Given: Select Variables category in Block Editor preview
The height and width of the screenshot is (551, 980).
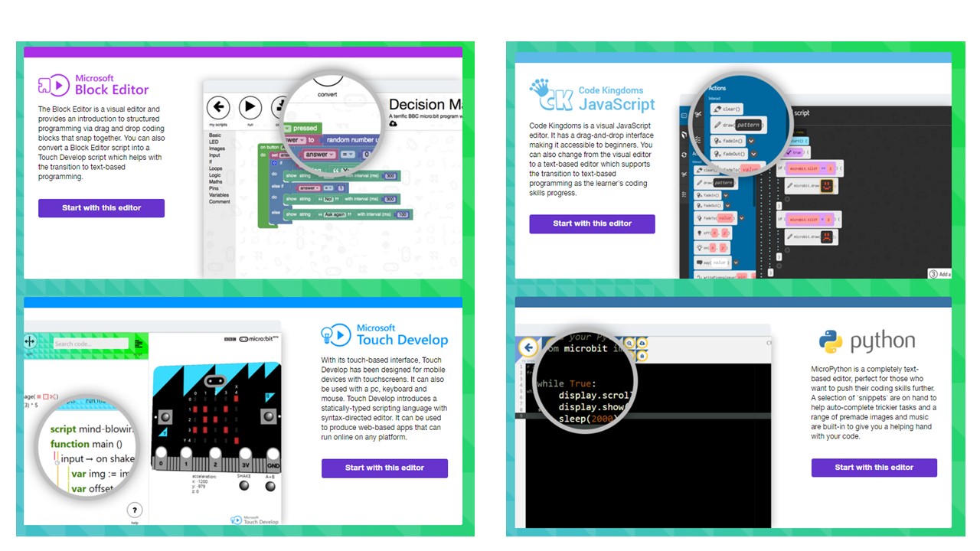Looking at the screenshot, I should pyautogui.click(x=219, y=195).
